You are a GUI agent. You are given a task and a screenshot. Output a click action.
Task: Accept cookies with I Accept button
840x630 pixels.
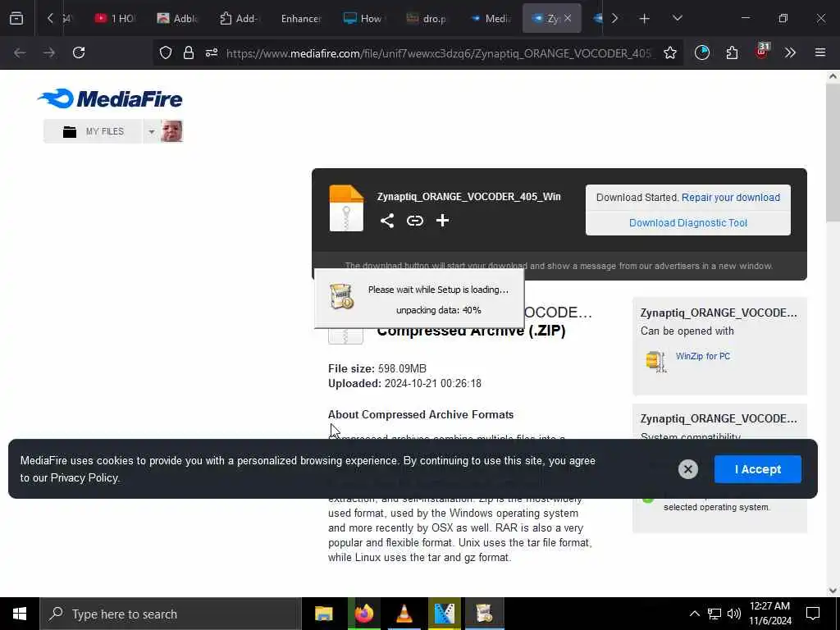(757, 469)
